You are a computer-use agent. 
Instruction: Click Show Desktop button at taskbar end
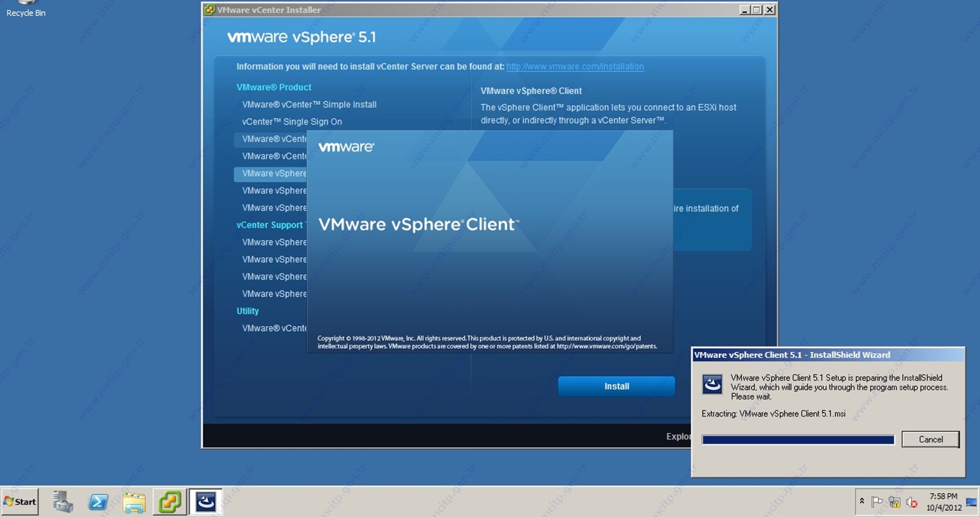click(971, 502)
